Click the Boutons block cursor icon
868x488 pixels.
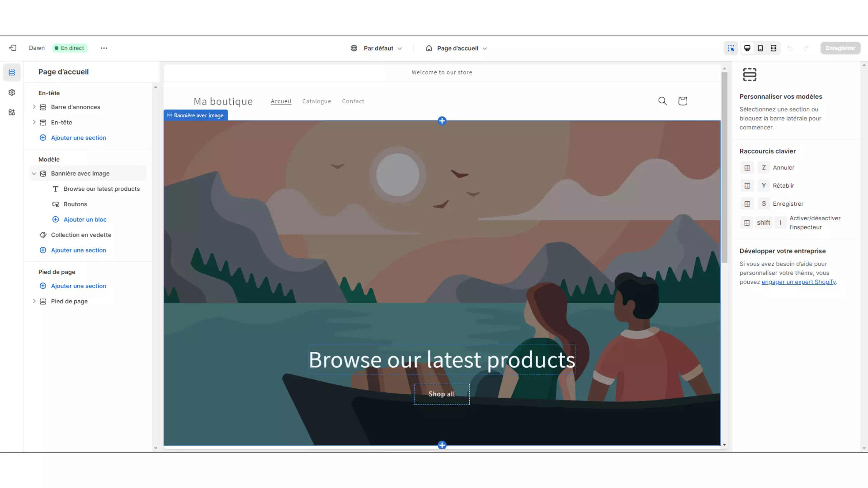coord(56,204)
